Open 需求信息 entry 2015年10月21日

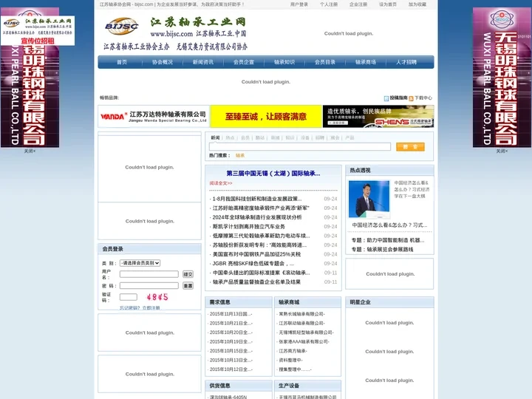(230, 324)
